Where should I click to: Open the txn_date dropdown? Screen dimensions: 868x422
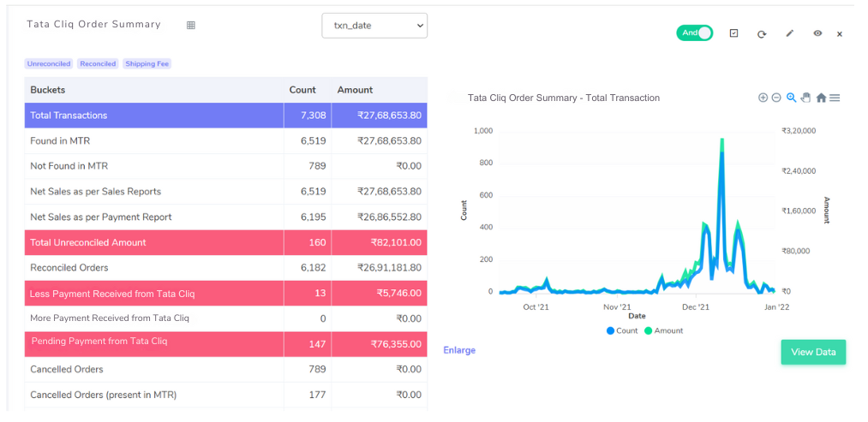pyautogui.click(x=374, y=26)
